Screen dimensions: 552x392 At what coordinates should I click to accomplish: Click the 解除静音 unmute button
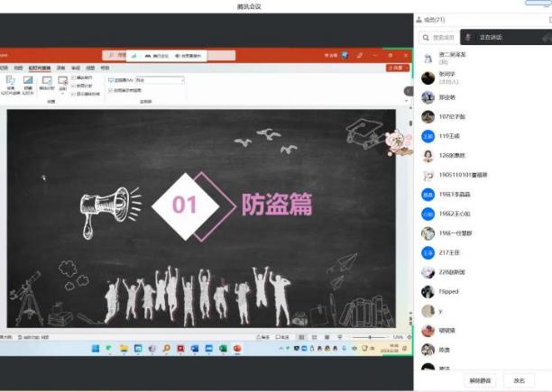pyautogui.click(x=481, y=380)
